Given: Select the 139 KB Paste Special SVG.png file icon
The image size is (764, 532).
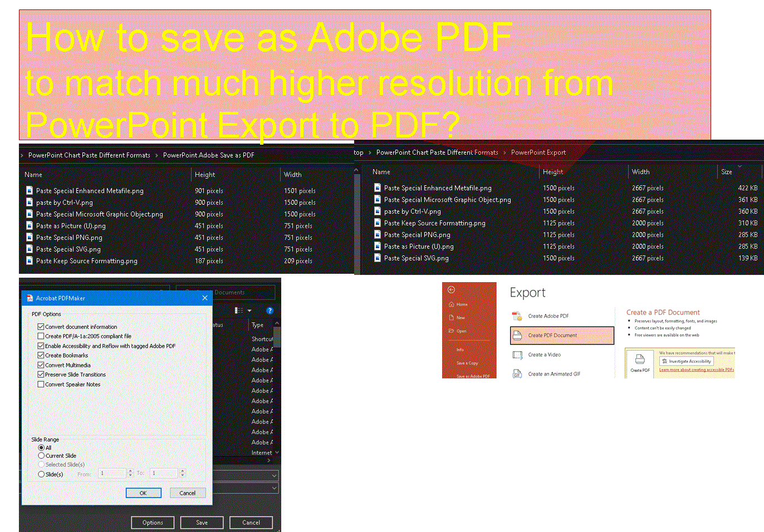Looking at the screenshot, I should tap(378, 258).
